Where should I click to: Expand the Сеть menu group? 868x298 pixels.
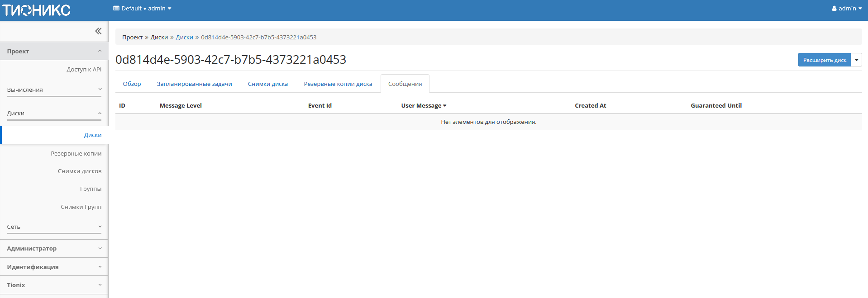point(54,227)
